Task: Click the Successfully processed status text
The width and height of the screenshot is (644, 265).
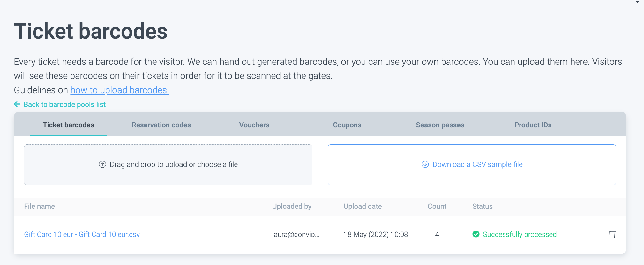Action: pyautogui.click(x=520, y=234)
